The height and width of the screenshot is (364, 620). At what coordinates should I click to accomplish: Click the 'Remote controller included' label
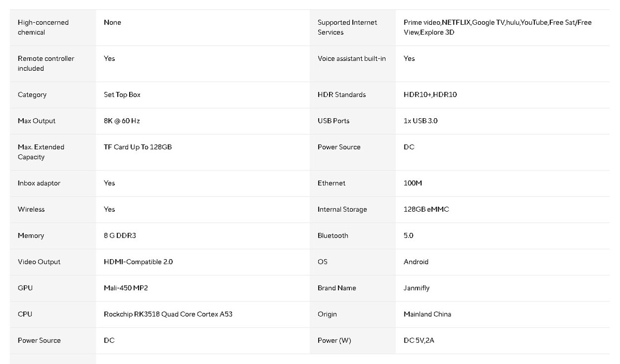[45, 64]
